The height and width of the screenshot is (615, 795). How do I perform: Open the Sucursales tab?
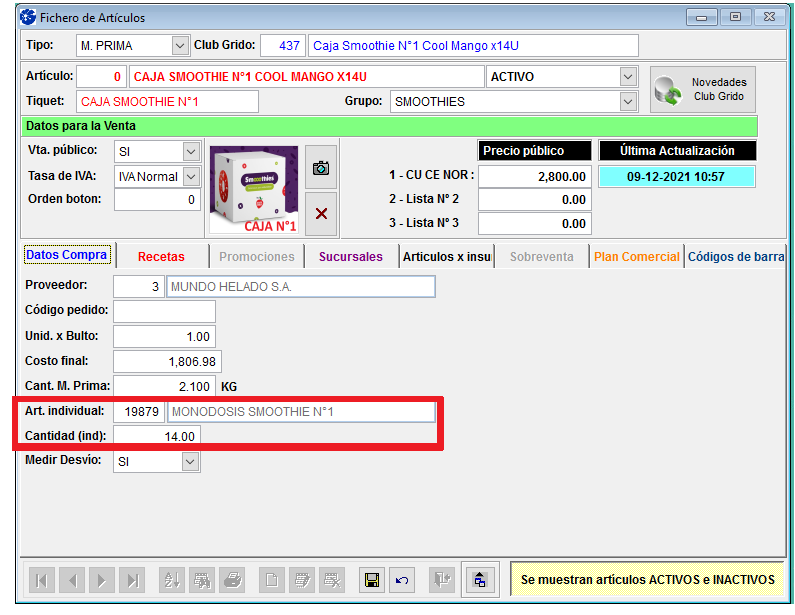350,257
